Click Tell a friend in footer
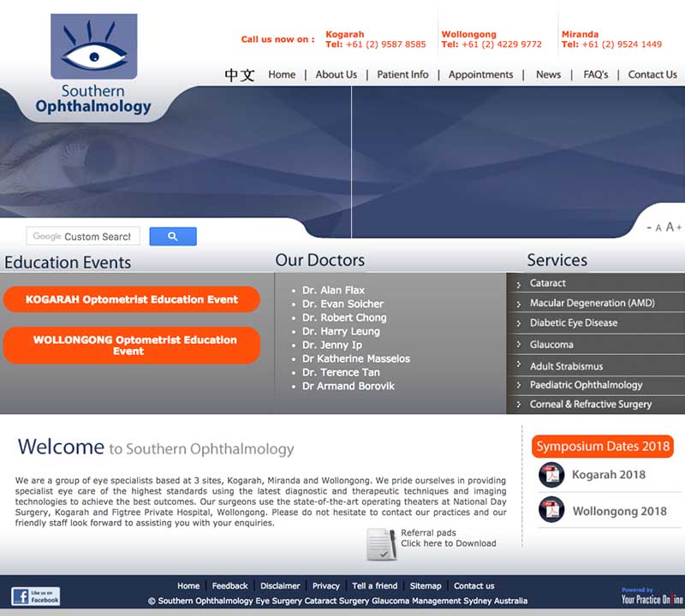685x616 pixels. pyautogui.click(x=375, y=586)
